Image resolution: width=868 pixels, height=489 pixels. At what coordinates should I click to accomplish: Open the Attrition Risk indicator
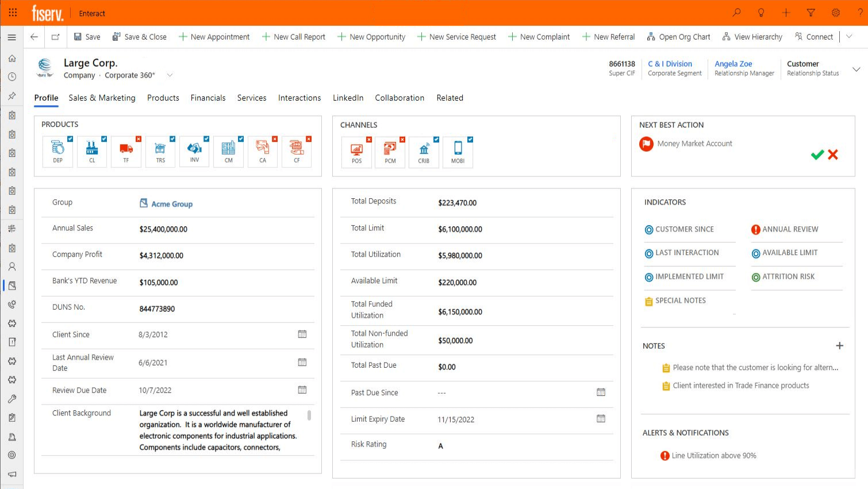click(756, 276)
